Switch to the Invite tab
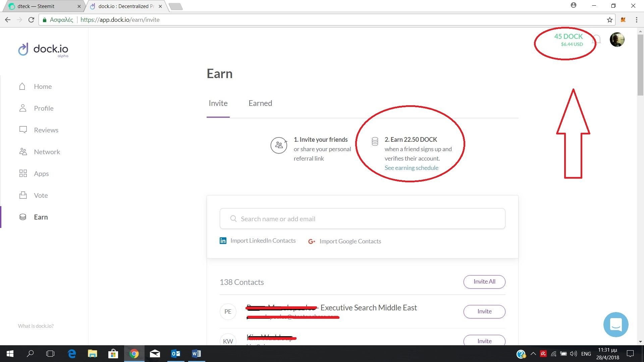This screenshot has width=644, height=362. tap(218, 103)
